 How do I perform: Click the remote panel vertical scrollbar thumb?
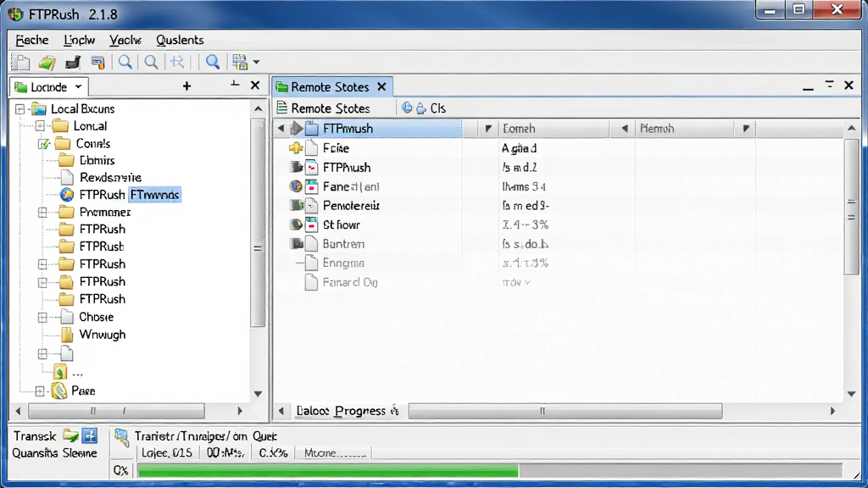click(x=851, y=207)
